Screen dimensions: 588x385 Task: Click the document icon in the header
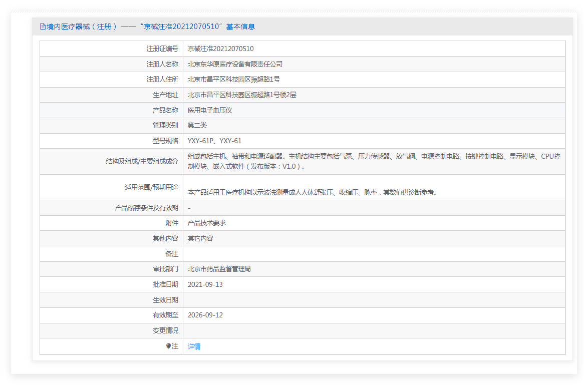(43, 27)
